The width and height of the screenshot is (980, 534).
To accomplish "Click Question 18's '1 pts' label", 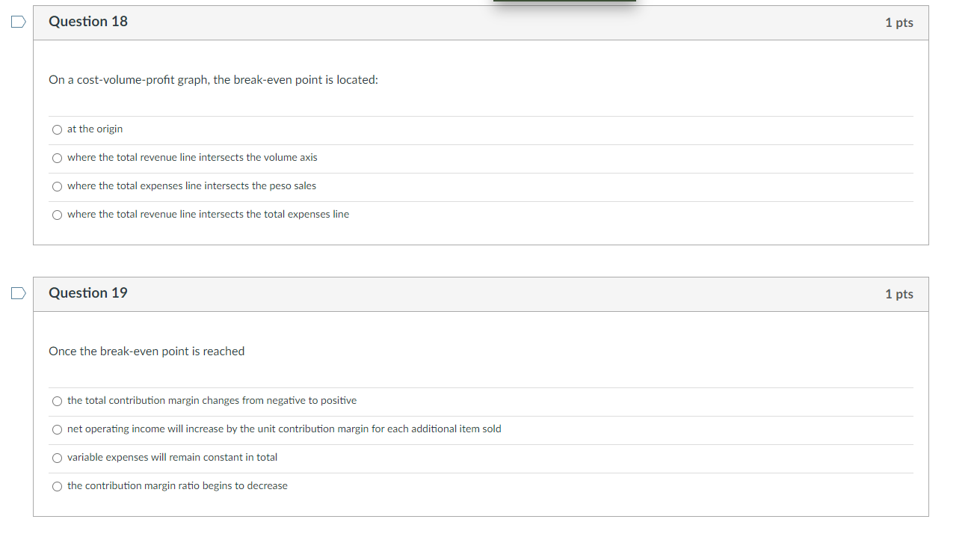I will [x=899, y=22].
